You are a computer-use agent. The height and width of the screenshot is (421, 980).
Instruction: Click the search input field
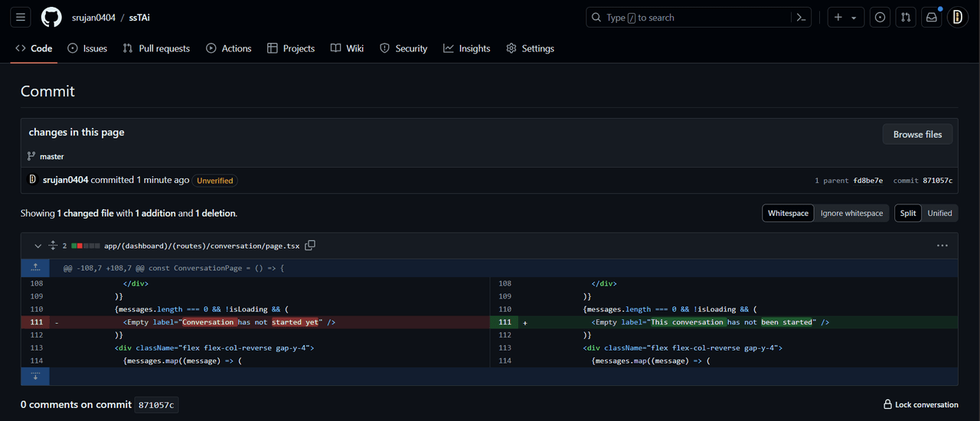689,17
